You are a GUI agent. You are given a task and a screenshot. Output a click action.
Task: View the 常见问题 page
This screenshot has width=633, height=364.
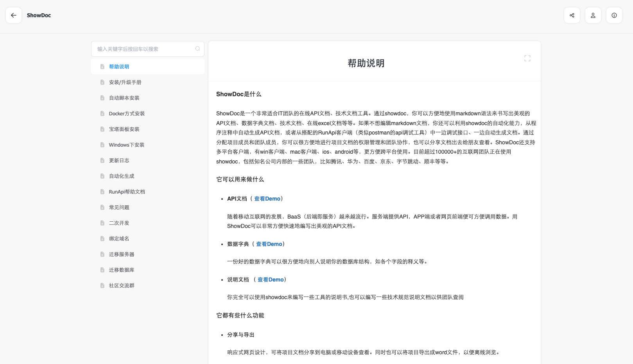(x=119, y=207)
